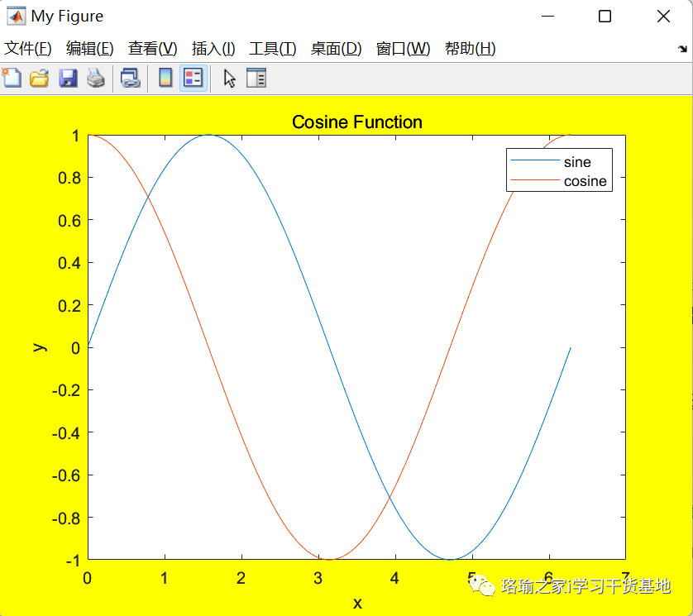This screenshot has height=616, width=693.
Task: Click the New Figure toolbar icon
Action: point(12,79)
